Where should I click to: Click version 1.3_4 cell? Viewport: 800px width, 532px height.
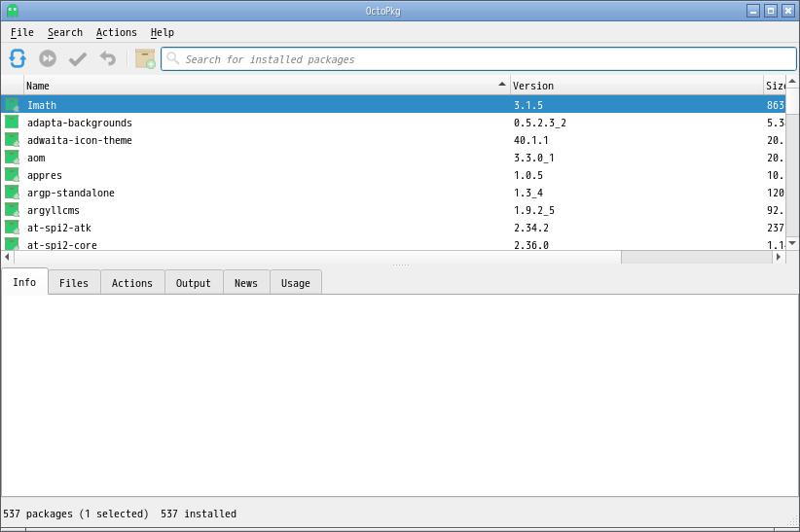(528, 193)
